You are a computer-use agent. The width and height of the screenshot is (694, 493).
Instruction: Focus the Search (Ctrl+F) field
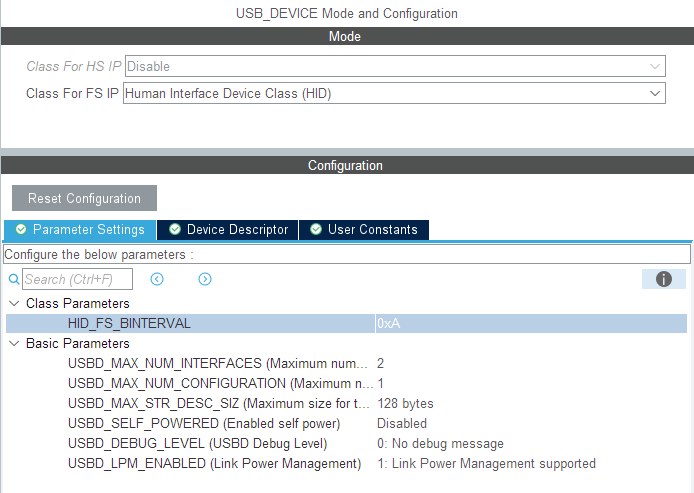pyautogui.click(x=77, y=279)
